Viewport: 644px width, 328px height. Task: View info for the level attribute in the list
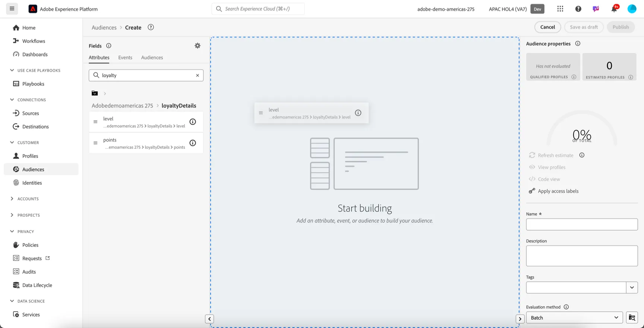[x=193, y=122]
